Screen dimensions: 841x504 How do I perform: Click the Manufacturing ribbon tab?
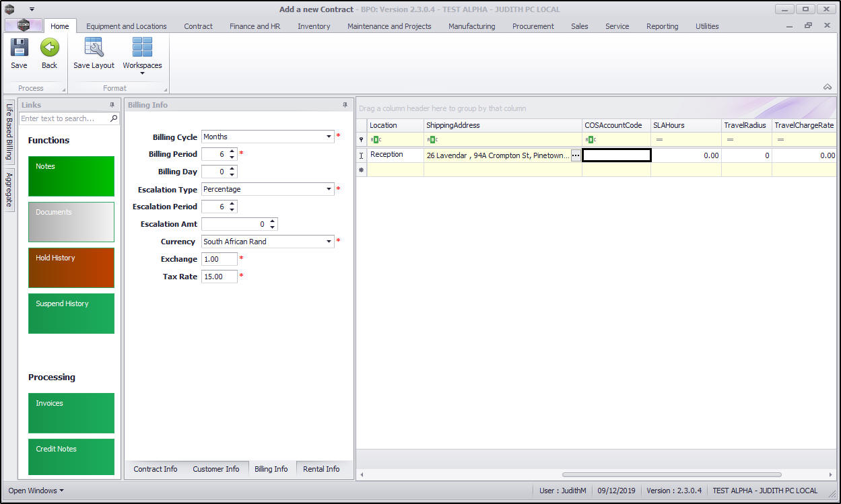point(471,26)
